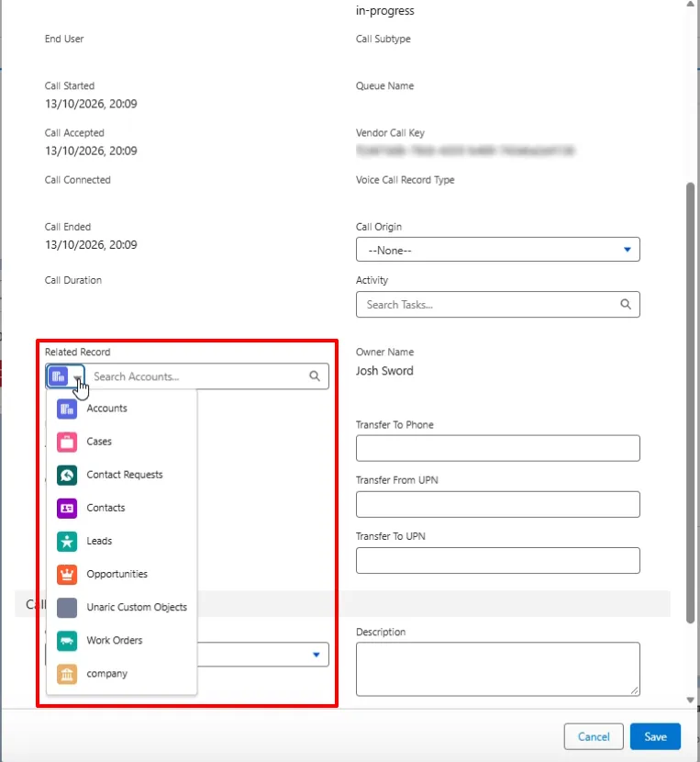The image size is (700, 762).
Task: Click the Call Duration label
Action: click(72, 280)
